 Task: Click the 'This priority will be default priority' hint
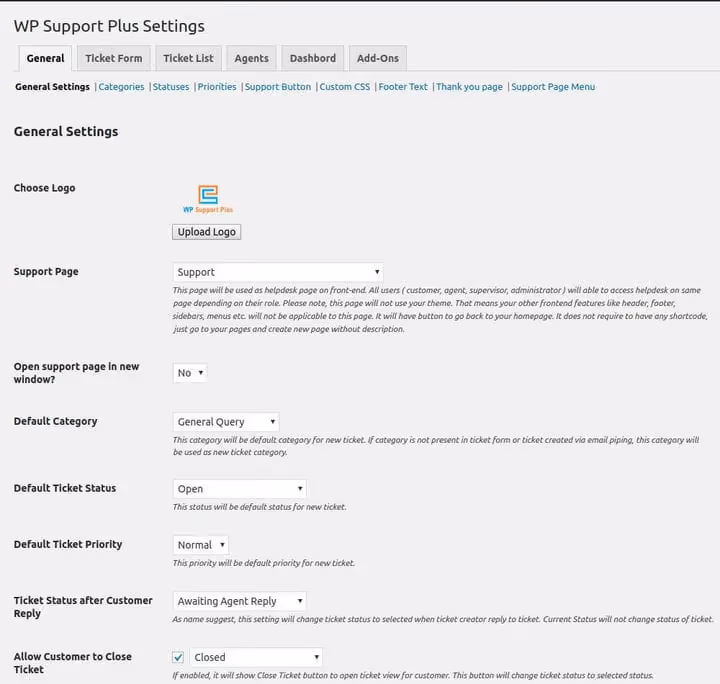point(264,563)
